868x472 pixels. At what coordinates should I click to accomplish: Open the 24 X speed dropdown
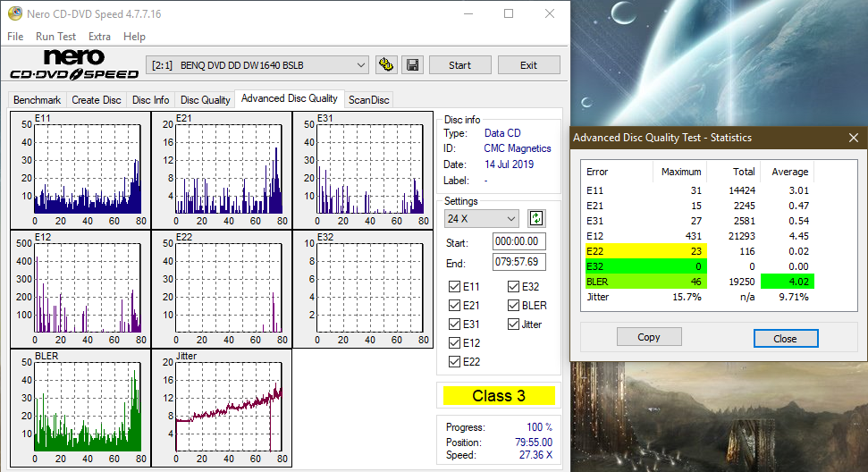(481, 219)
